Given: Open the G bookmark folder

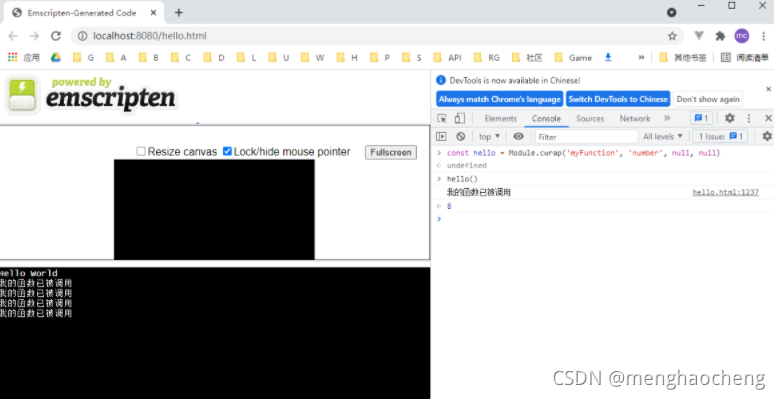Looking at the screenshot, I should coord(84,58).
